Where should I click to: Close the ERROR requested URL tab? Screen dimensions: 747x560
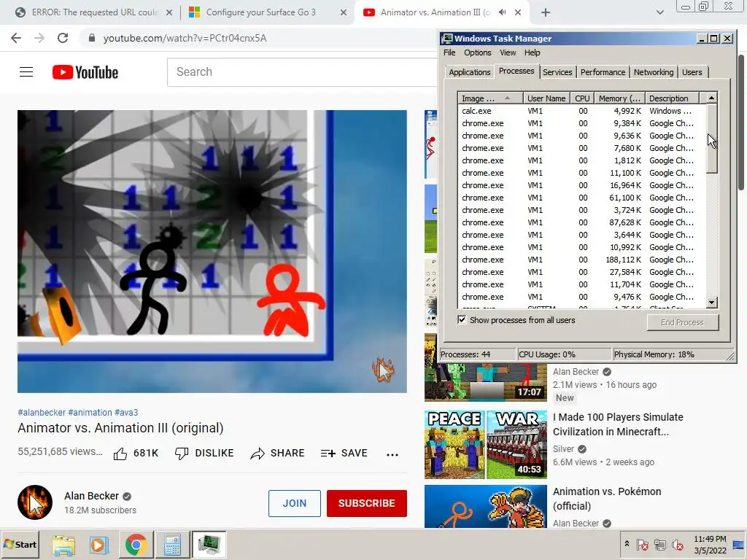(x=169, y=12)
